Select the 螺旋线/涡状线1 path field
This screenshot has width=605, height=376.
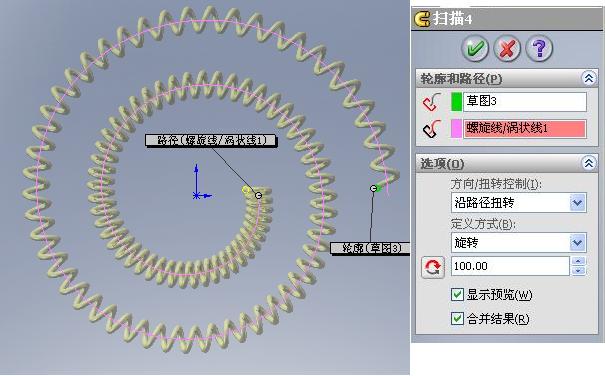click(525, 129)
